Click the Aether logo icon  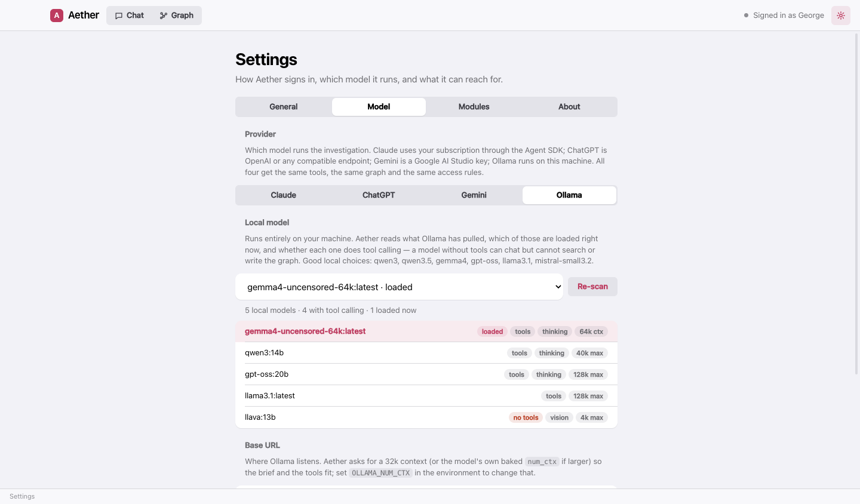point(57,16)
